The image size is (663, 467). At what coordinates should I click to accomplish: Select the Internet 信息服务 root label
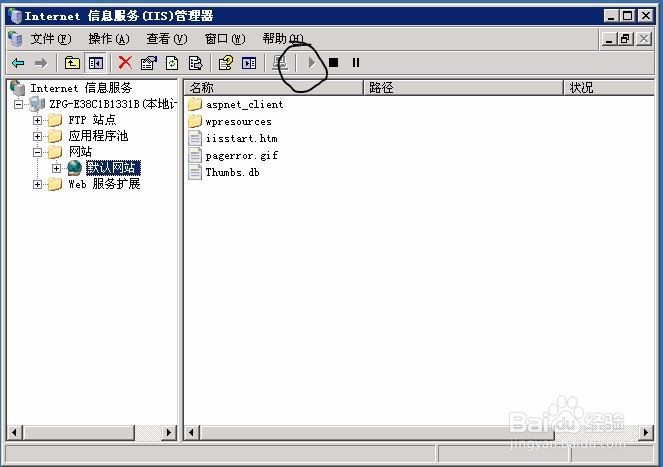pyautogui.click(x=81, y=88)
